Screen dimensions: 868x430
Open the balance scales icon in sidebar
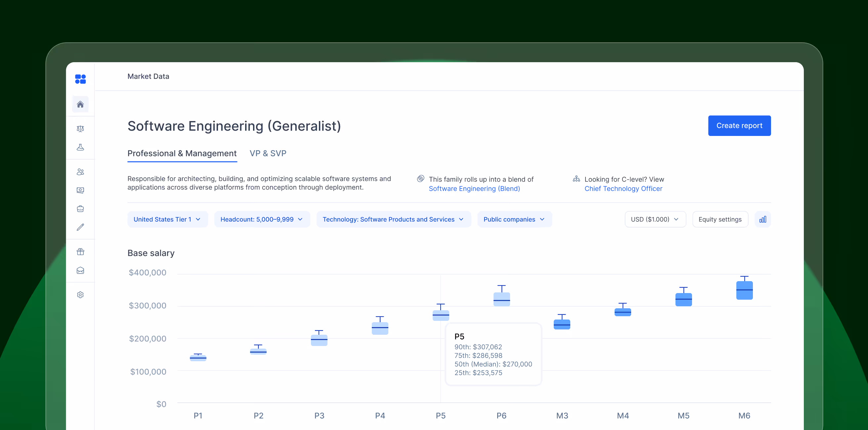point(80,129)
